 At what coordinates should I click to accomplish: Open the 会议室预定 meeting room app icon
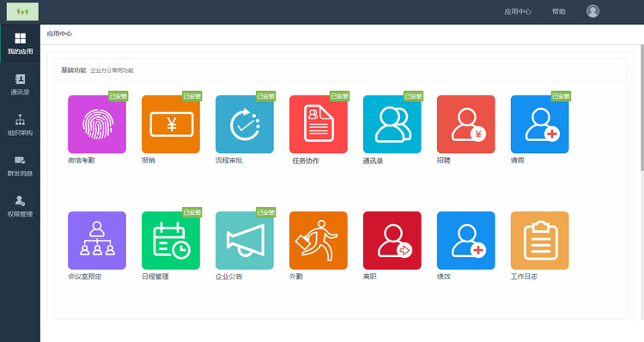pyautogui.click(x=97, y=241)
